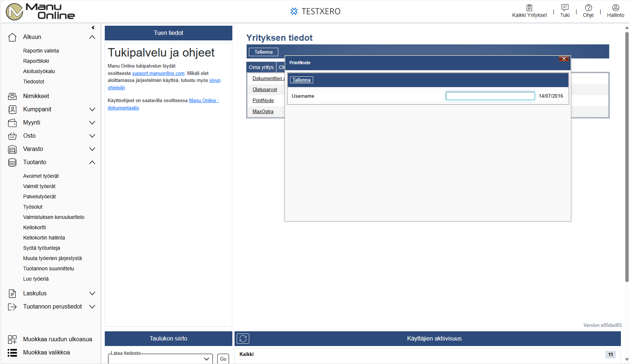Open Luo työeriä menu item

pyautogui.click(x=36, y=279)
